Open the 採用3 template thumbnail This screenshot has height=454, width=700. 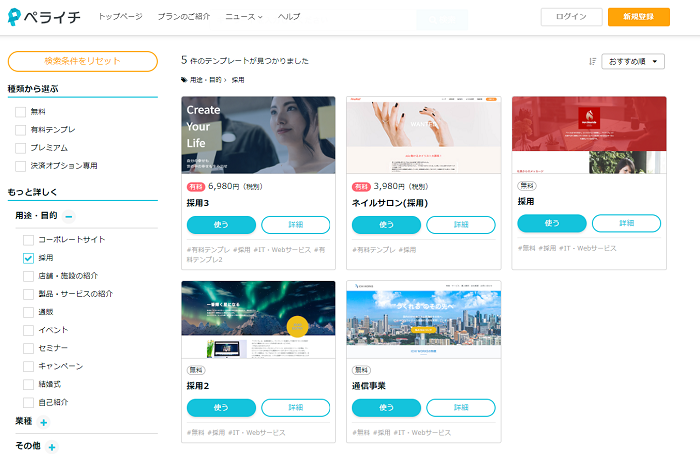257,135
